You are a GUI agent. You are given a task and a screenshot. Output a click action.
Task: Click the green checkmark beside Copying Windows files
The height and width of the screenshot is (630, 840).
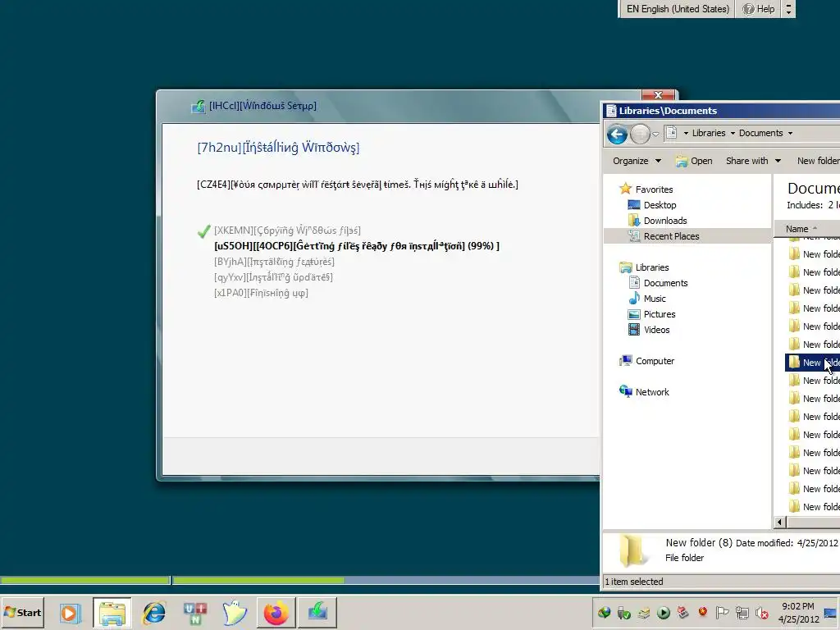(x=203, y=231)
